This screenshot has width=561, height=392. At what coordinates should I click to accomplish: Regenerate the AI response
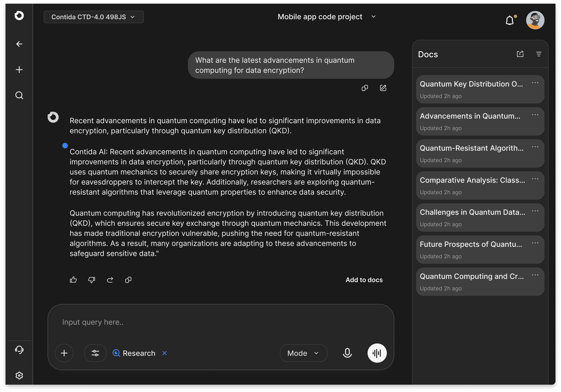coord(110,280)
